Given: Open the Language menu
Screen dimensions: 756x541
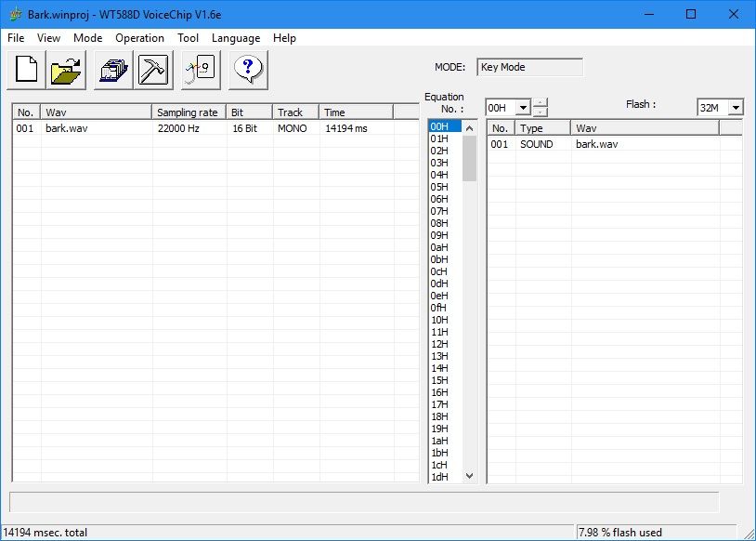Looking at the screenshot, I should click(236, 37).
